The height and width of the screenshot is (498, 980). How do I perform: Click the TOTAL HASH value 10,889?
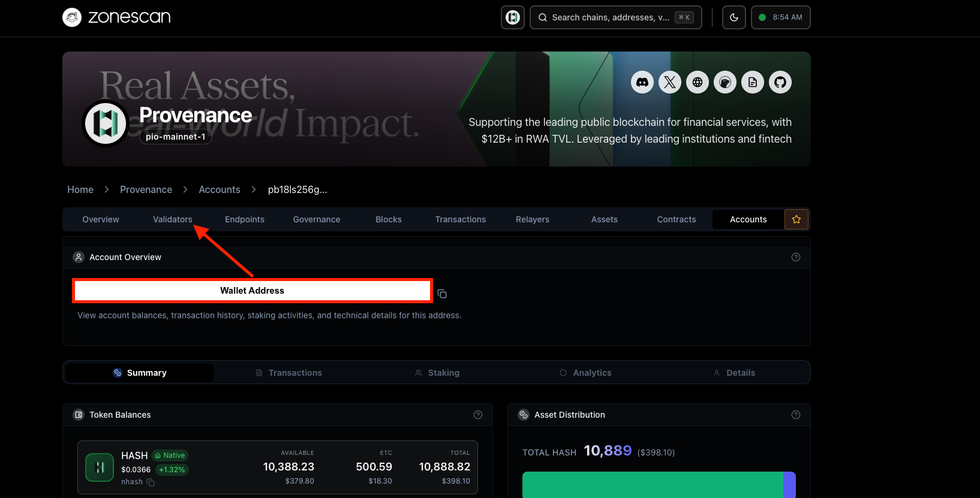[x=608, y=451]
